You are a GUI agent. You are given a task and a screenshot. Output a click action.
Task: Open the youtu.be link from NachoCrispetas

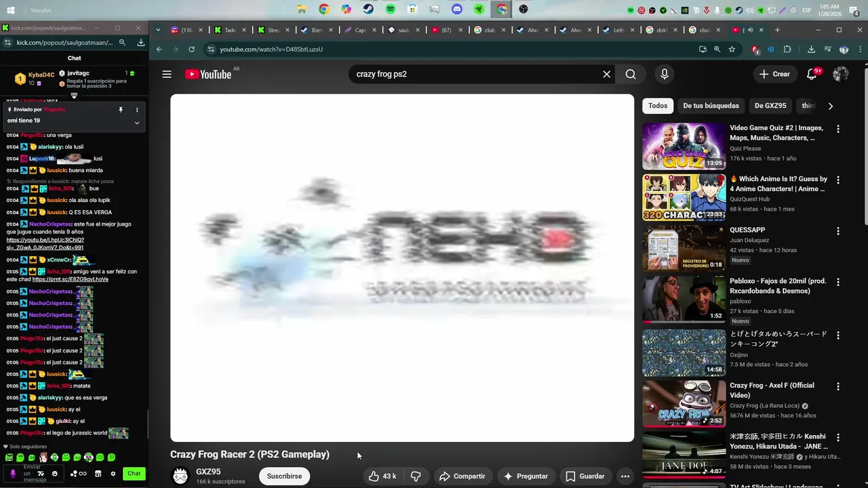tap(45, 244)
